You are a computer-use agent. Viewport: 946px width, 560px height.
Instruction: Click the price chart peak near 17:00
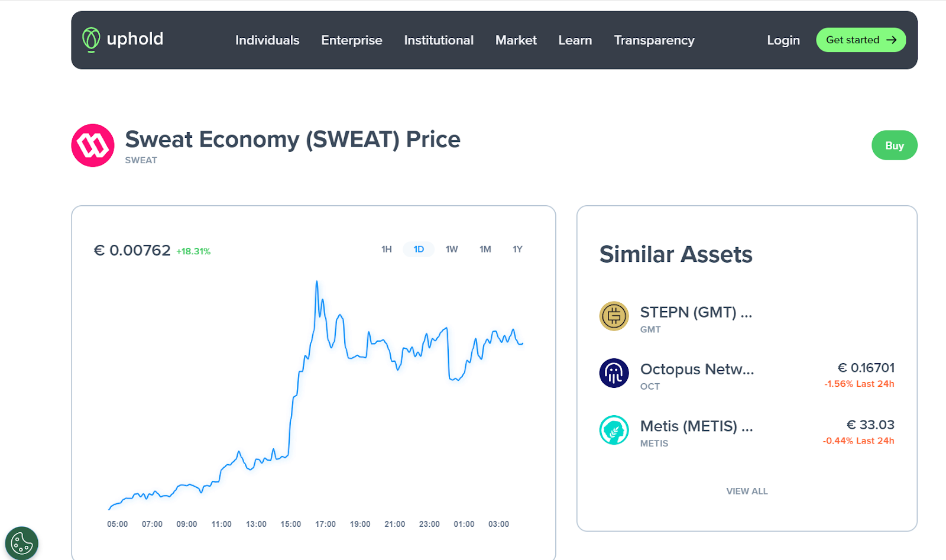pos(317,282)
